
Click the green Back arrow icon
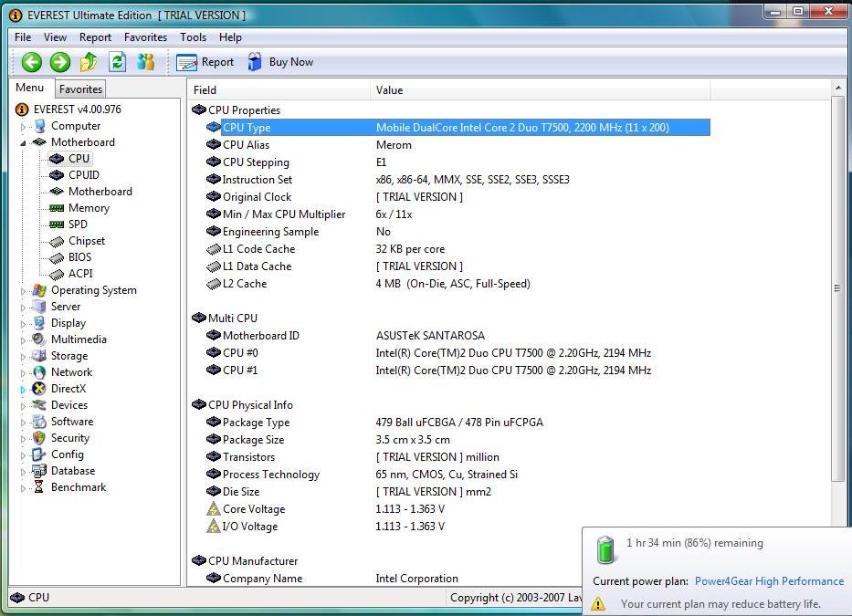click(32, 62)
